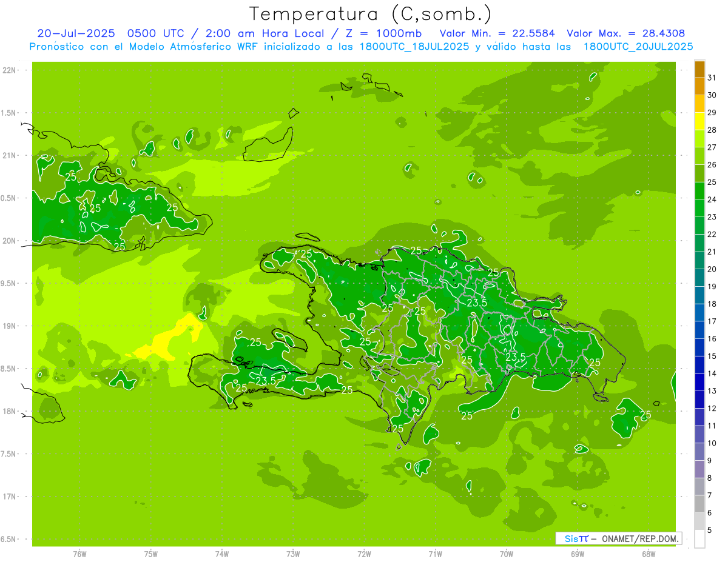Screen dimensions: 728x562
Task: Click the dark green legend band between 23 and 24
Action: point(699,208)
